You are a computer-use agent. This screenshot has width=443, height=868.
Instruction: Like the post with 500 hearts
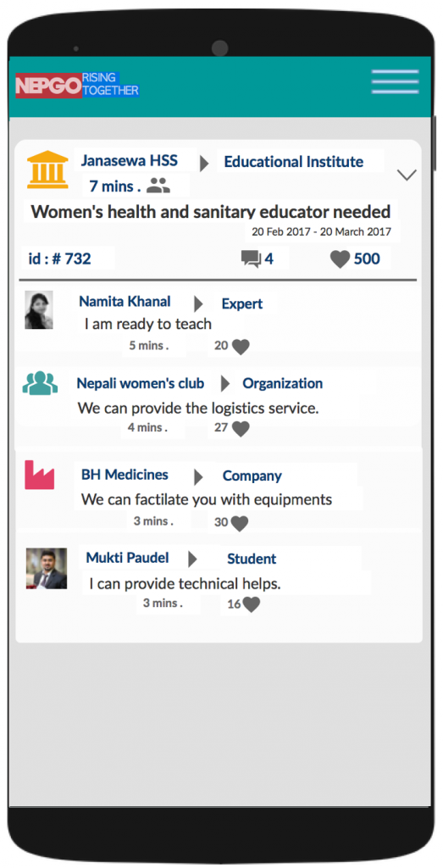click(341, 259)
